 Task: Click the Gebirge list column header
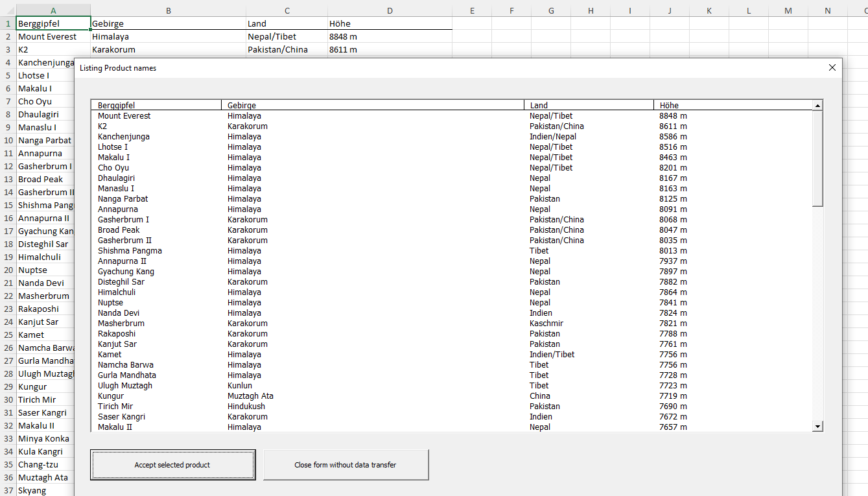372,105
